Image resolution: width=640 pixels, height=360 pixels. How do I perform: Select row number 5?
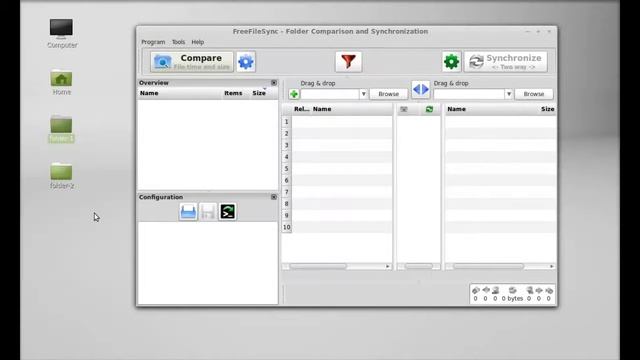(287, 169)
